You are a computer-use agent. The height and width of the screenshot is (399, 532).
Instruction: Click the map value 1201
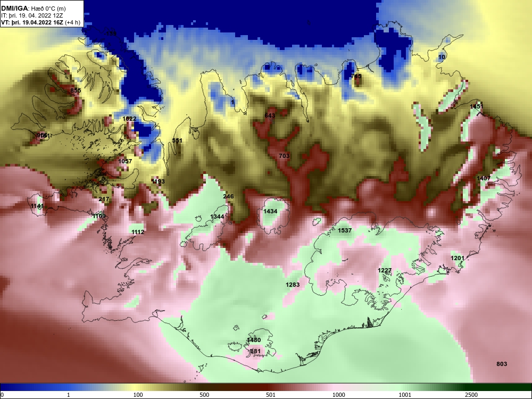tap(458, 258)
